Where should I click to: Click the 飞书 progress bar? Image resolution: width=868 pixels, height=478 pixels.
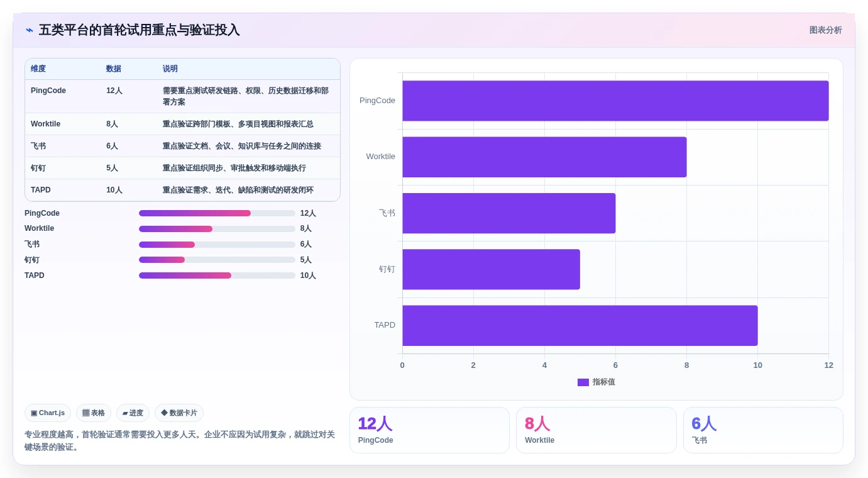click(x=217, y=245)
